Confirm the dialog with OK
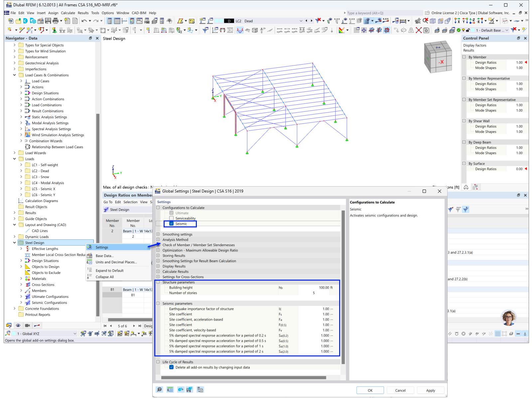Viewport: 532px width, 399px height. [370, 390]
